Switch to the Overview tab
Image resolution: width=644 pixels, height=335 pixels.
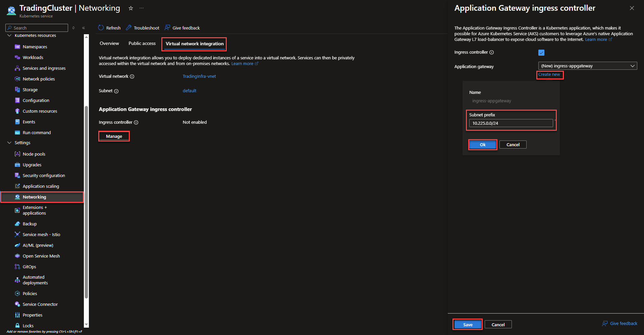[109, 44]
